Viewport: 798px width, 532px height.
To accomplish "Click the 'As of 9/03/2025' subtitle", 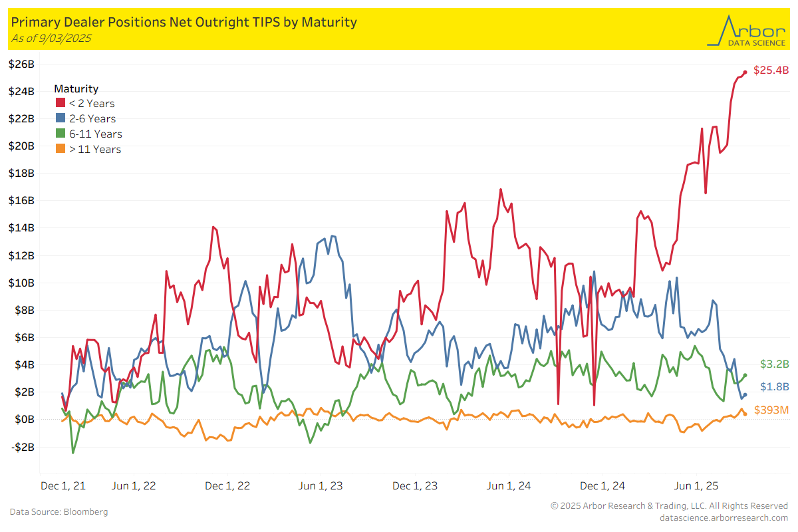I will pos(51,38).
